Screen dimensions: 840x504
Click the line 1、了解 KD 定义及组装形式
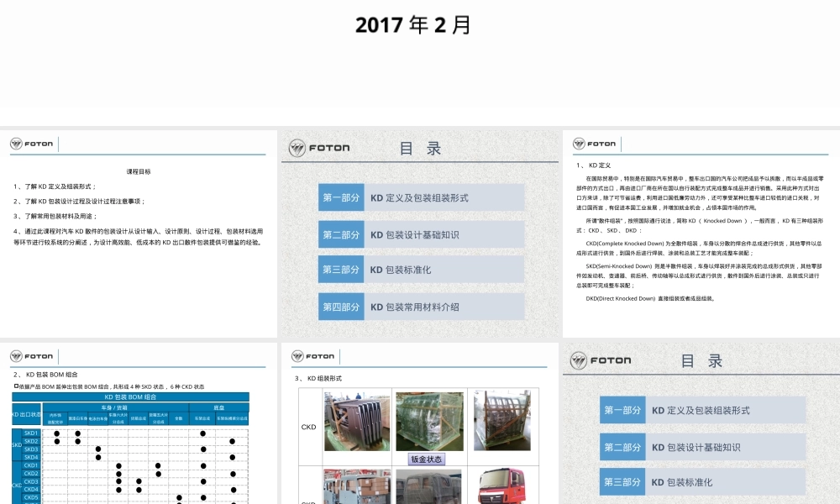click(x=55, y=187)
